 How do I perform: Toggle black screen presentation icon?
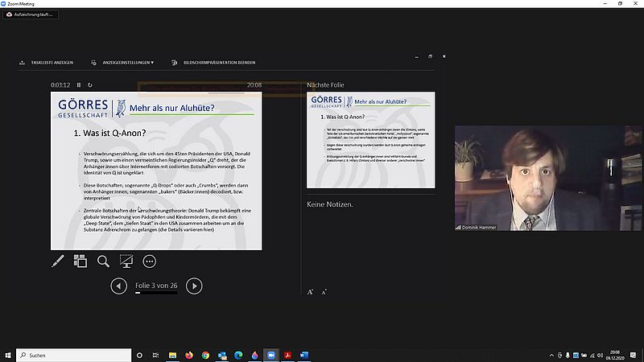point(126,261)
